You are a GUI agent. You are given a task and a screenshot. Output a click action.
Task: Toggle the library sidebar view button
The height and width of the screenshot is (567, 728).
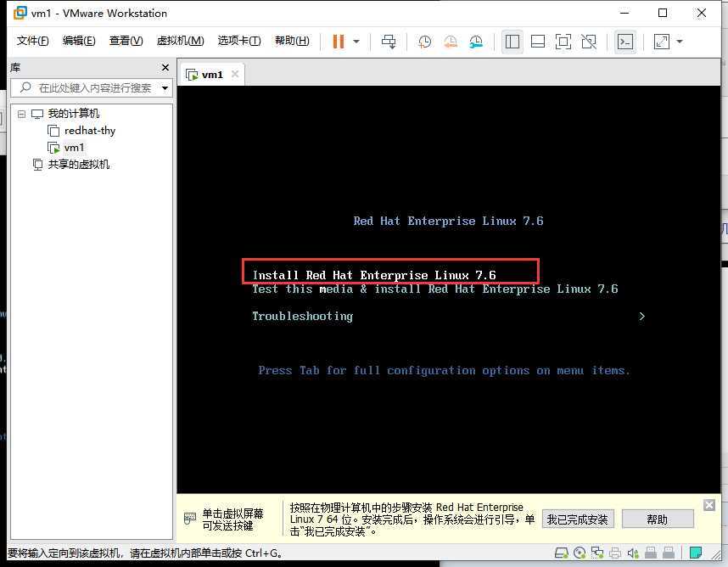[x=512, y=42]
